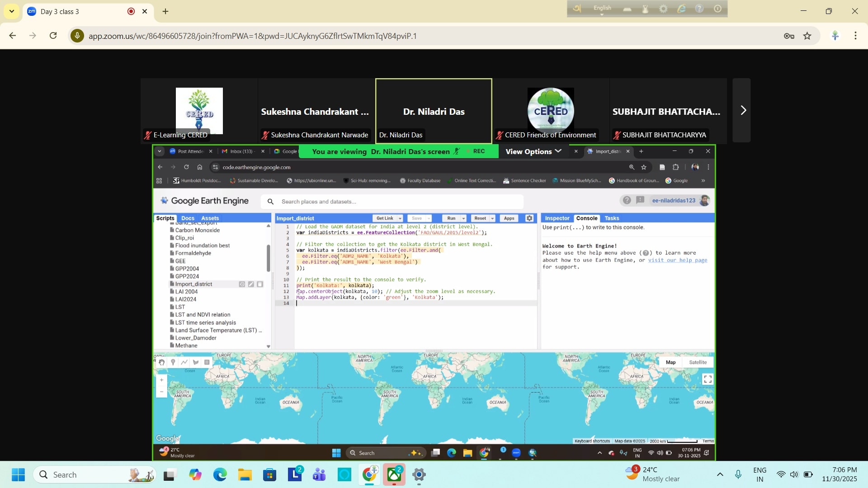Select the Flood inundation best script

point(202,245)
